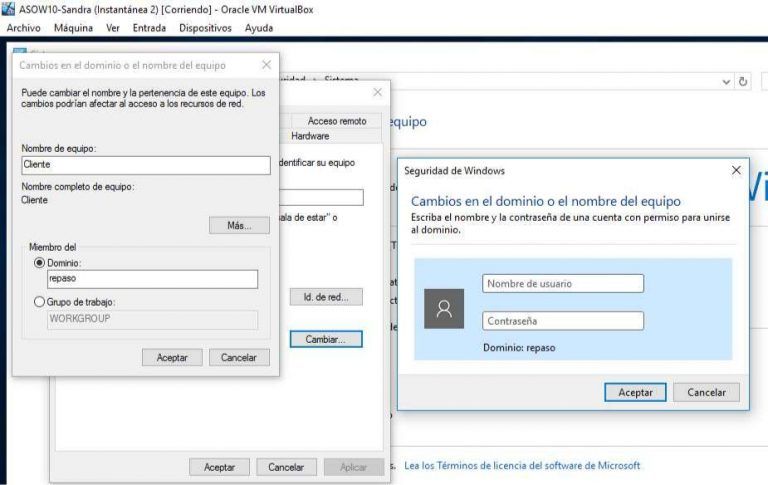Click the disabled WORKGROUP field
The image size is (768, 485).
point(152,319)
